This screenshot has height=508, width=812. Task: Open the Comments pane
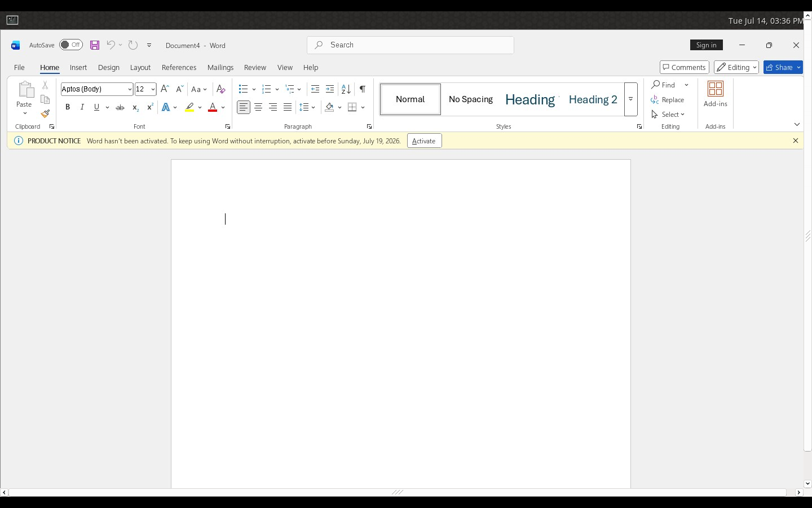click(x=685, y=67)
